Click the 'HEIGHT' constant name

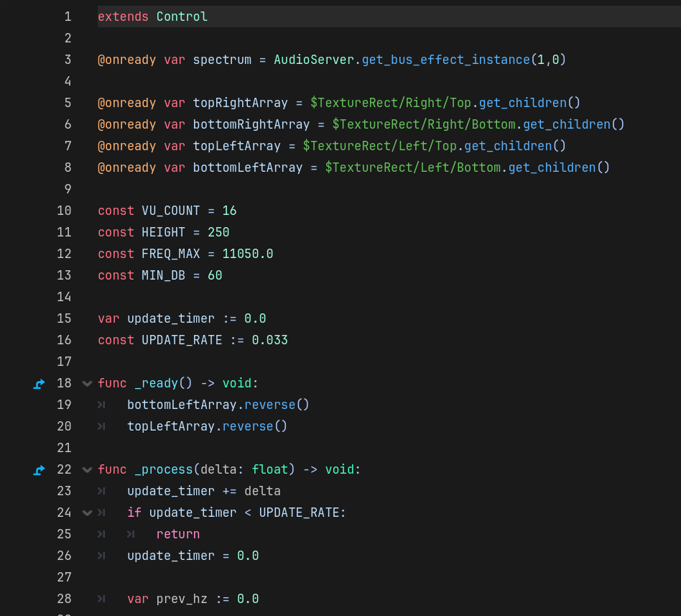click(163, 232)
